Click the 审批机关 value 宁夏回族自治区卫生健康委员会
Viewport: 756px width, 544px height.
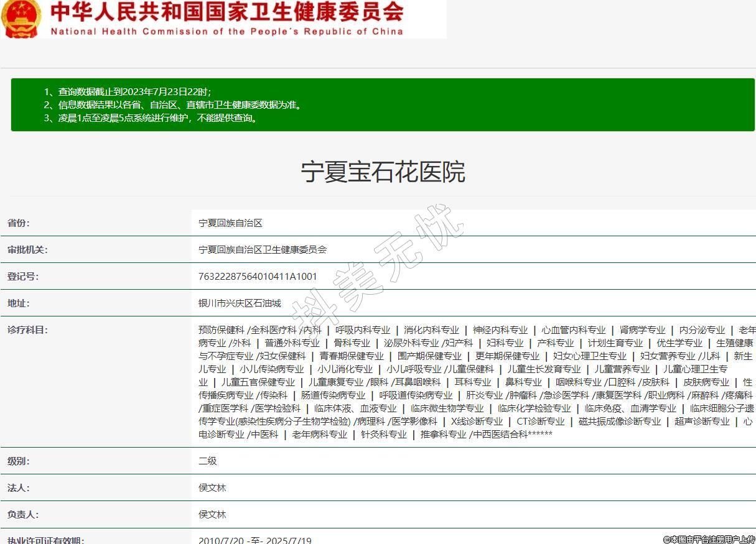(262, 250)
